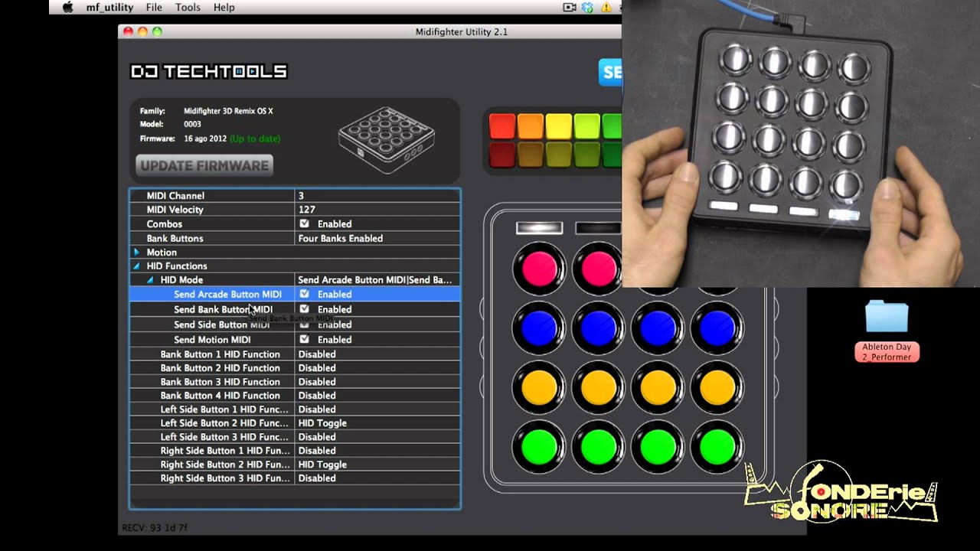Open the Tools menu

(188, 8)
